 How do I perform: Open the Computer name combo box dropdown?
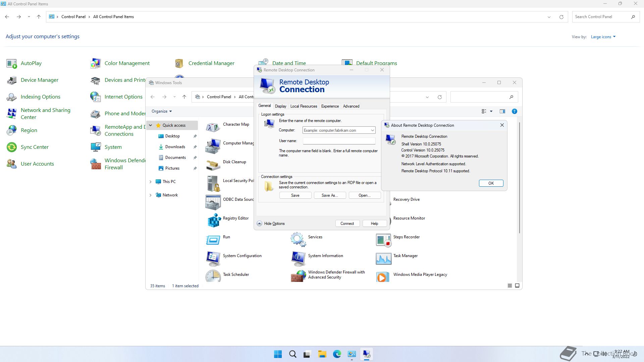[x=372, y=130]
